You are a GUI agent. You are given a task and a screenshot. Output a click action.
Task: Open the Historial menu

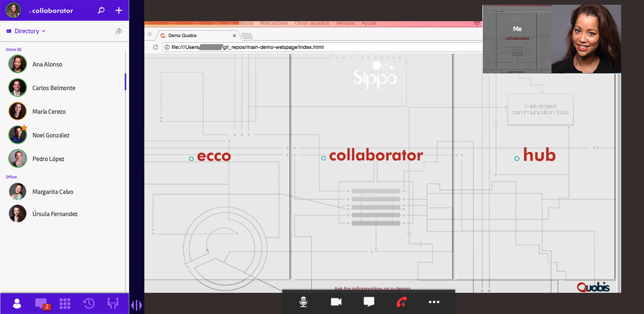244,23
